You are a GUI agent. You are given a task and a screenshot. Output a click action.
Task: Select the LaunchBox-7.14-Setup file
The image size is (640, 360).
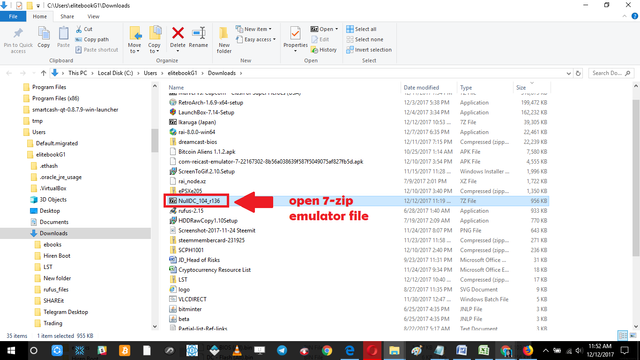(206, 112)
